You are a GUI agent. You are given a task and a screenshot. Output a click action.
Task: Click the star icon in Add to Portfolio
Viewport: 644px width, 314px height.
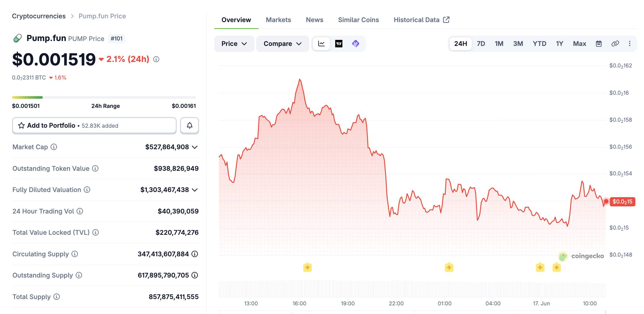click(x=21, y=125)
